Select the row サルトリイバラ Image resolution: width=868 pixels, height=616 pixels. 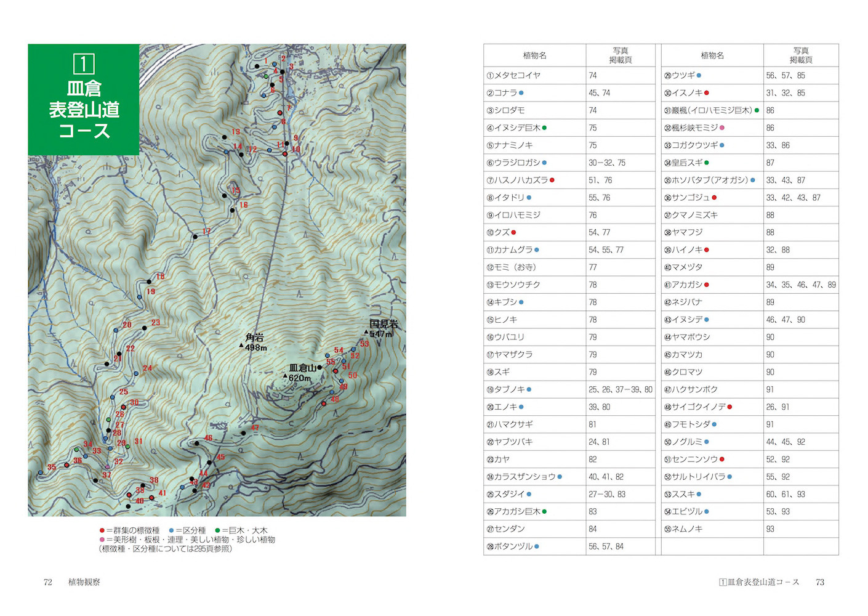click(750, 477)
